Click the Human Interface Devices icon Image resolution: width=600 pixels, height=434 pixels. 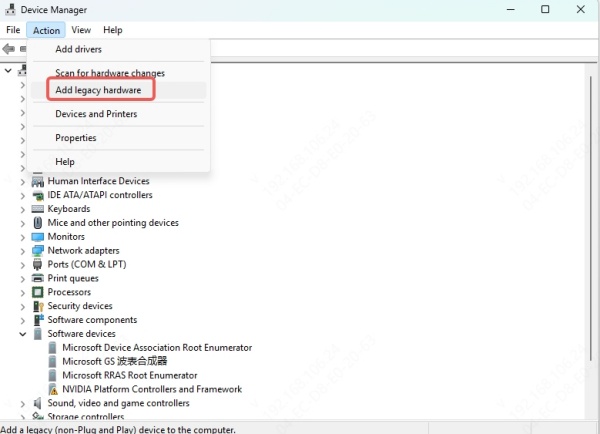[x=38, y=181]
